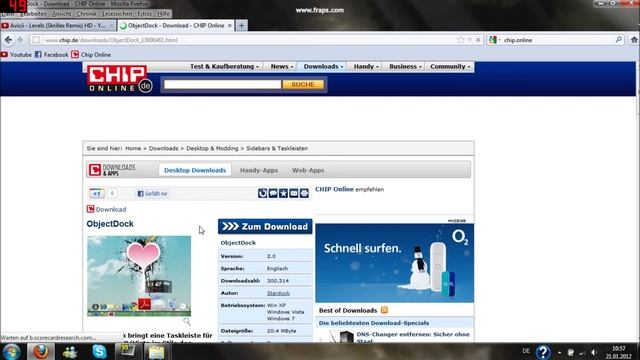Click the volume speaker tray icon
The width and height of the screenshot is (640, 360).
(594, 352)
